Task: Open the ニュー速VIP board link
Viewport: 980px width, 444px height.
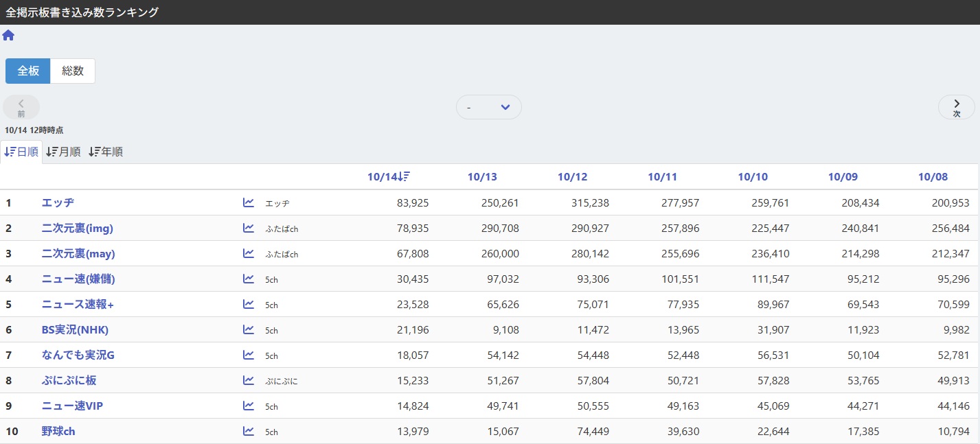Action: coord(72,406)
